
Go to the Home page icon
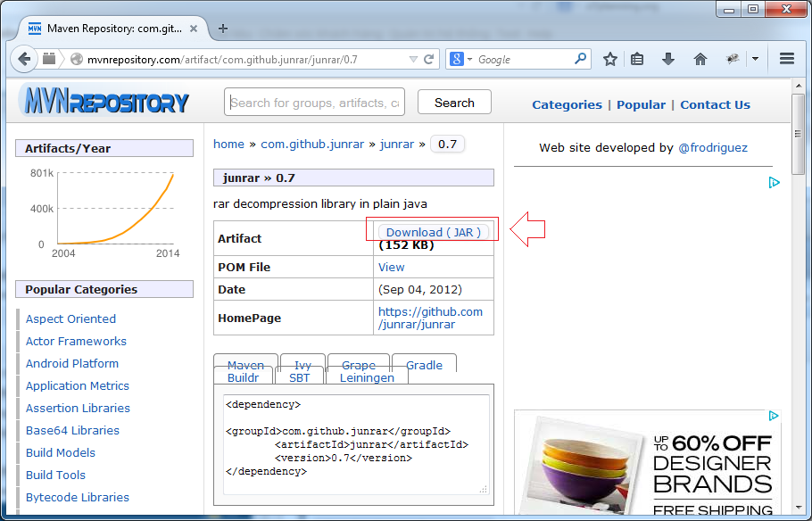(700, 59)
